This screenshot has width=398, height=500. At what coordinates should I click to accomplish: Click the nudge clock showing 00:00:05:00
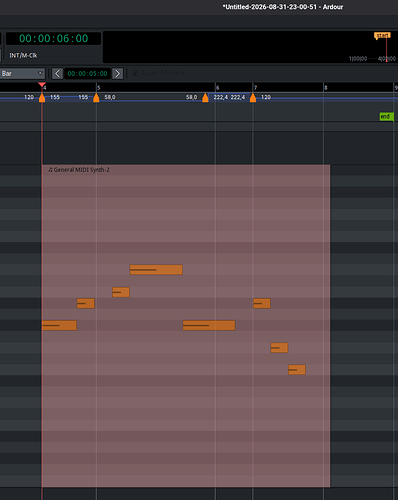(x=87, y=73)
